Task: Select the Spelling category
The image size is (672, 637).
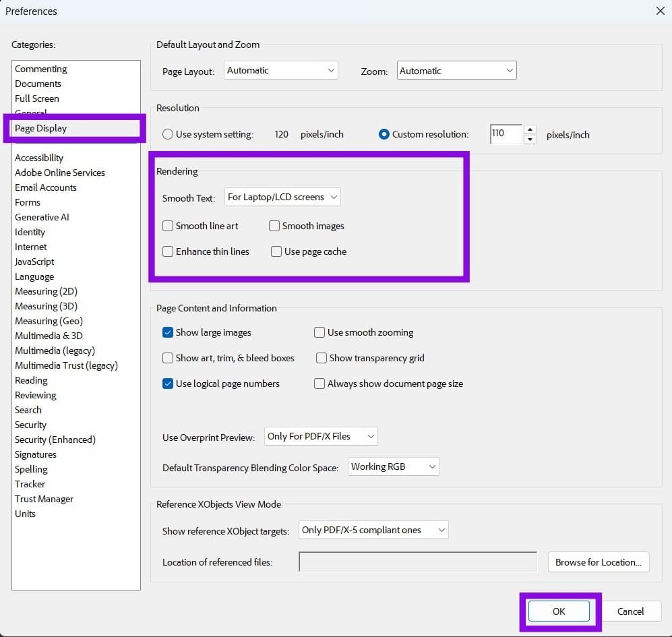Action: tap(31, 469)
